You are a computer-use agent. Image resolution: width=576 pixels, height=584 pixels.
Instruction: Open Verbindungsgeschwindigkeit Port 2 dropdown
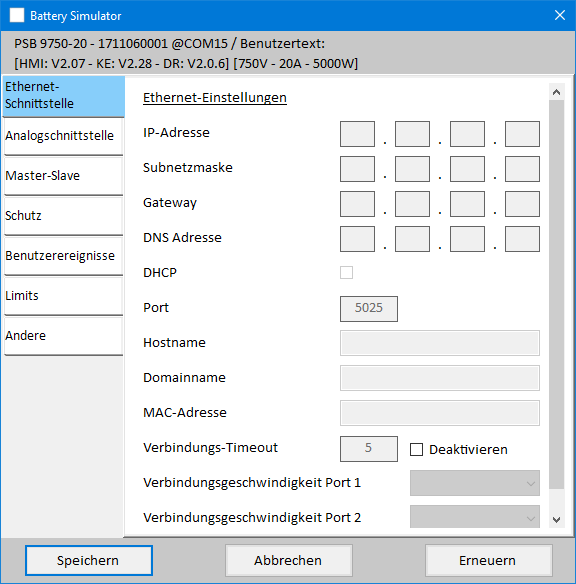click(475, 517)
